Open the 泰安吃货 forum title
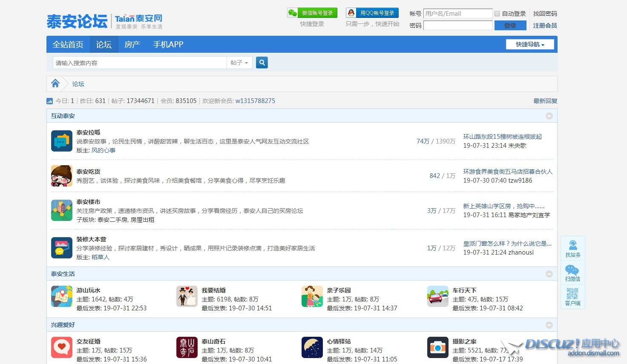Image resolution: width=627 pixels, height=364 pixels. point(88,172)
